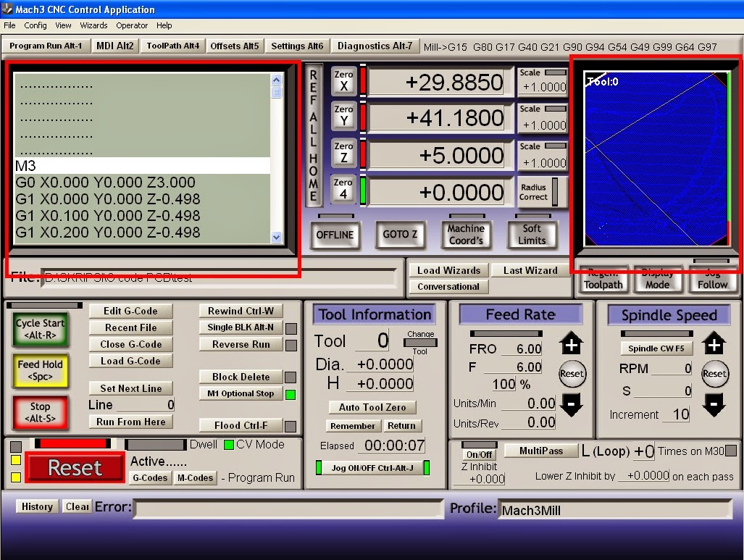This screenshot has height=560, width=744.
Task: Toggle M1 Optional Stop
Action: [x=241, y=393]
